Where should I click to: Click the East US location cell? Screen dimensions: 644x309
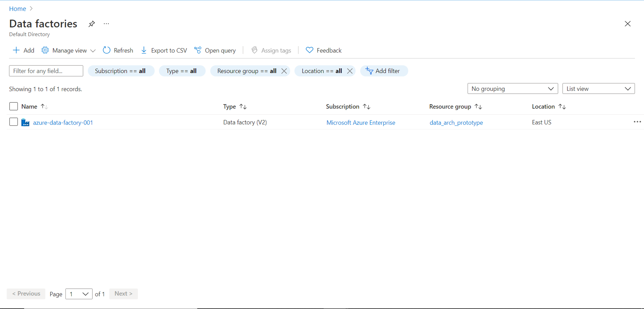[x=542, y=122]
